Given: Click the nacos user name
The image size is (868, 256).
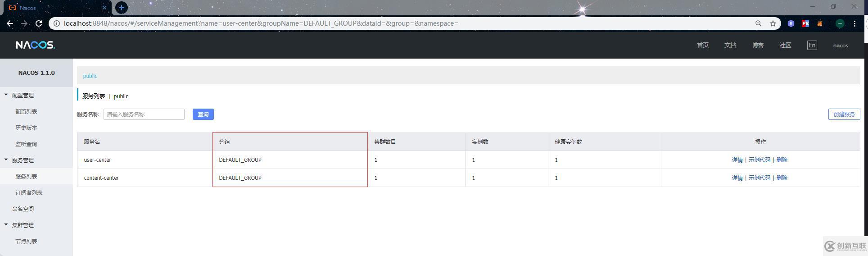Looking at the screenshot, I should click(x=841, y=46).
